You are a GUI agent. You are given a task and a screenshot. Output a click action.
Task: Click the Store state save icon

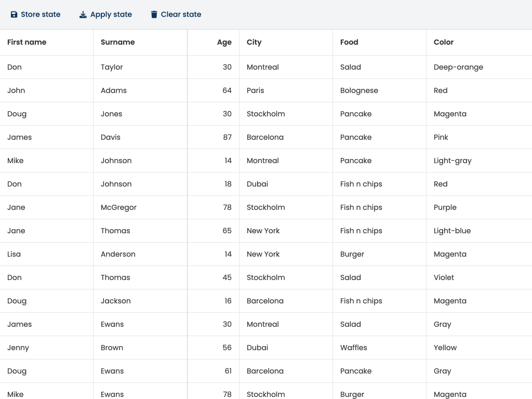14,15
